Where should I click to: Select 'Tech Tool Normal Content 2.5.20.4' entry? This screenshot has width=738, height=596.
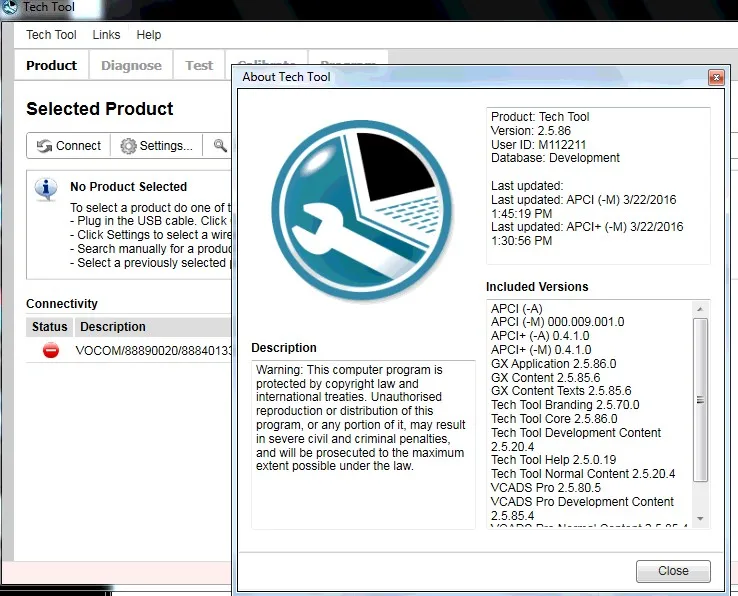pyautogui.click(x=583, y=474)
